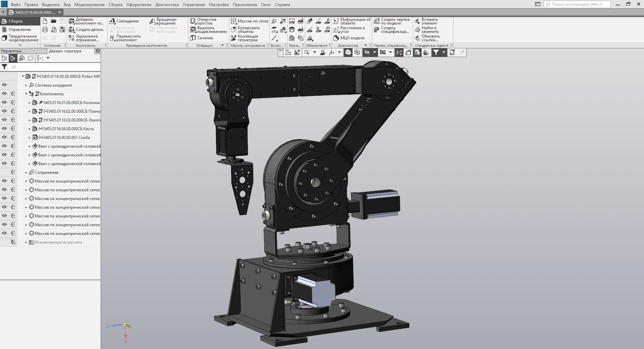
Task: Click the 'Массив по сетке' pattern icon
Action: [234, 21]
